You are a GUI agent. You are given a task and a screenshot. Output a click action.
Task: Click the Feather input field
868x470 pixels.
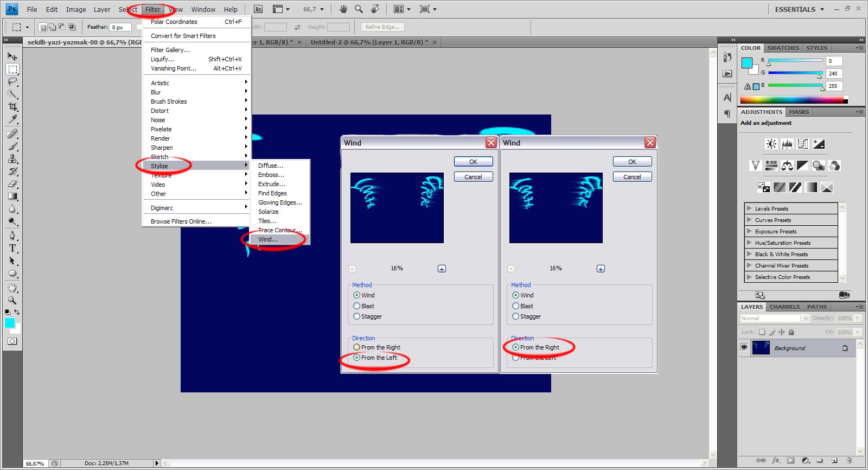coord(120,27)
